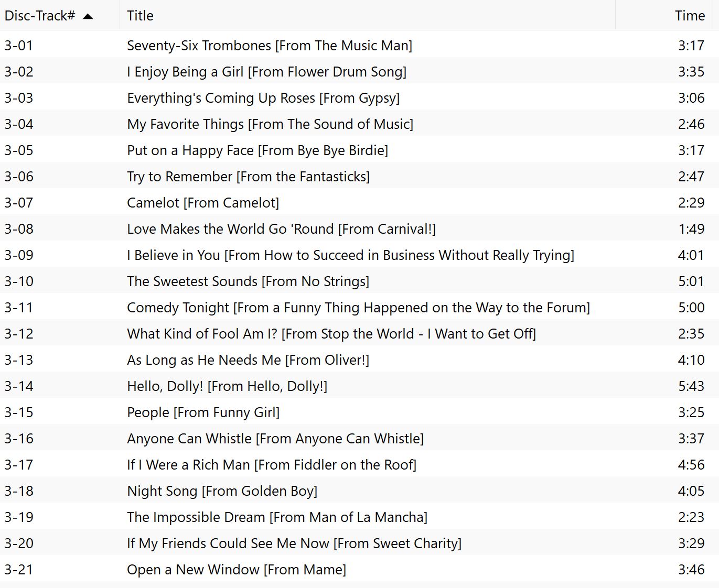Screen dimensions: 719x588
Task: Choose the I Believe in You track
Action: [x=350, y=255]
